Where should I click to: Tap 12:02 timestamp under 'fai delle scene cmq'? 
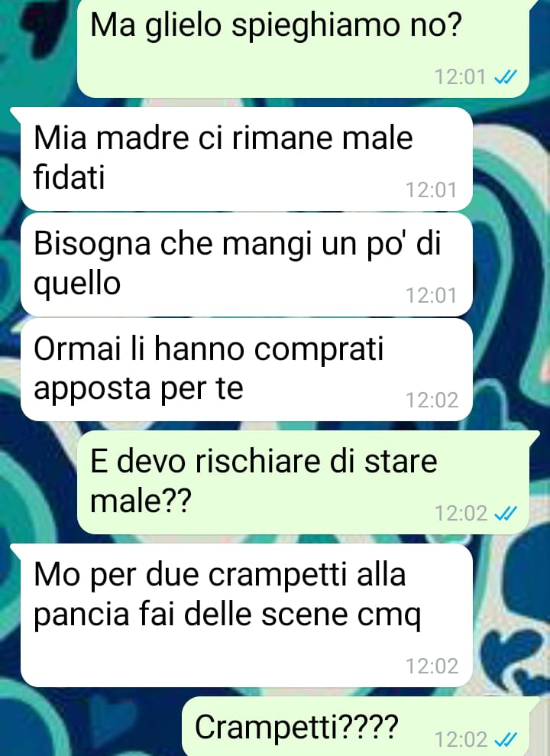tap(432, 667)
